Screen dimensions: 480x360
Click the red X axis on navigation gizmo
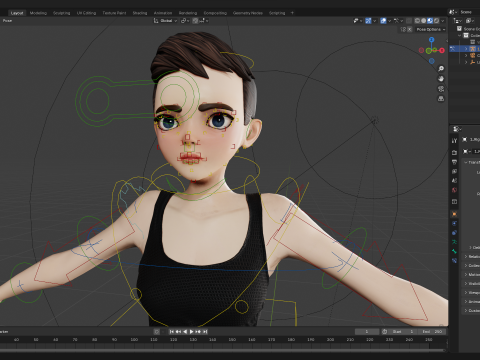click(442, 50)
